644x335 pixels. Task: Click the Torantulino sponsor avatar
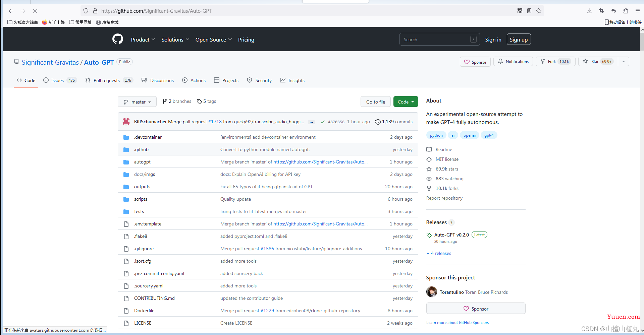coord(432,292)
